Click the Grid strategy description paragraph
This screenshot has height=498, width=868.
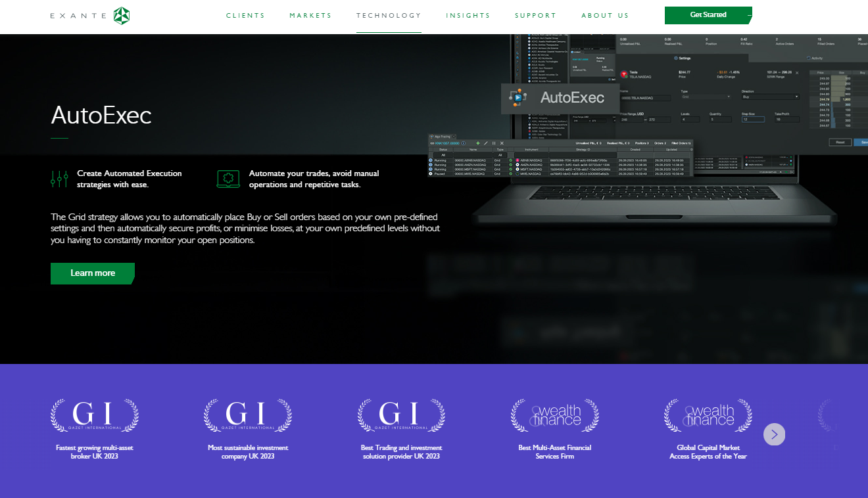pos(245,229)
